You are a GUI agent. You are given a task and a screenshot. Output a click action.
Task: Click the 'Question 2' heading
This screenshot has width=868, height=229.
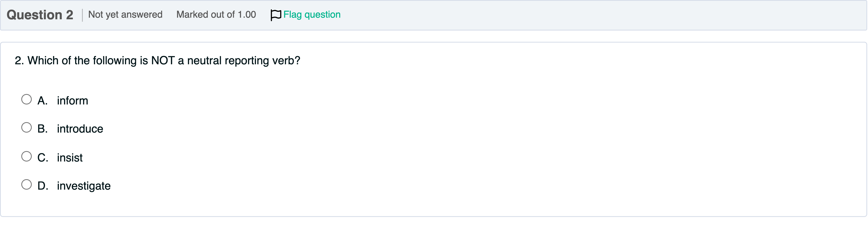(40, 15)
